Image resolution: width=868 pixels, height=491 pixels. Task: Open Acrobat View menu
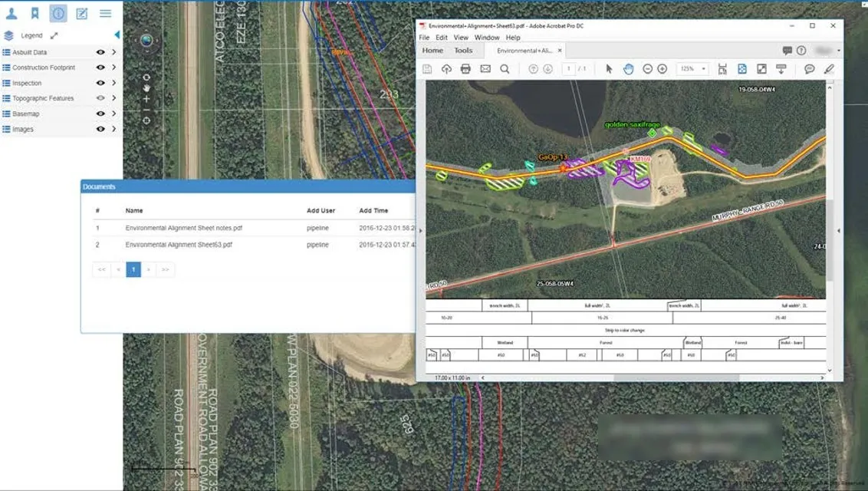461,38
